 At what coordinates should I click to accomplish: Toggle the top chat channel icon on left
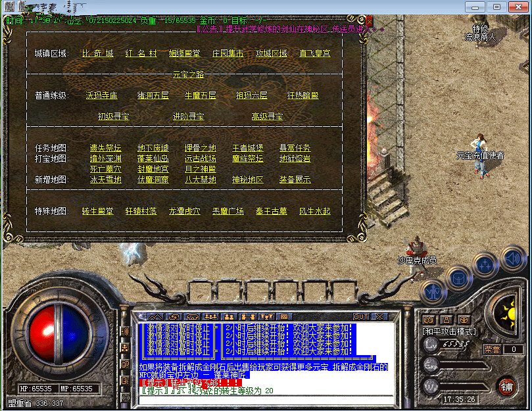click(126, 331)
